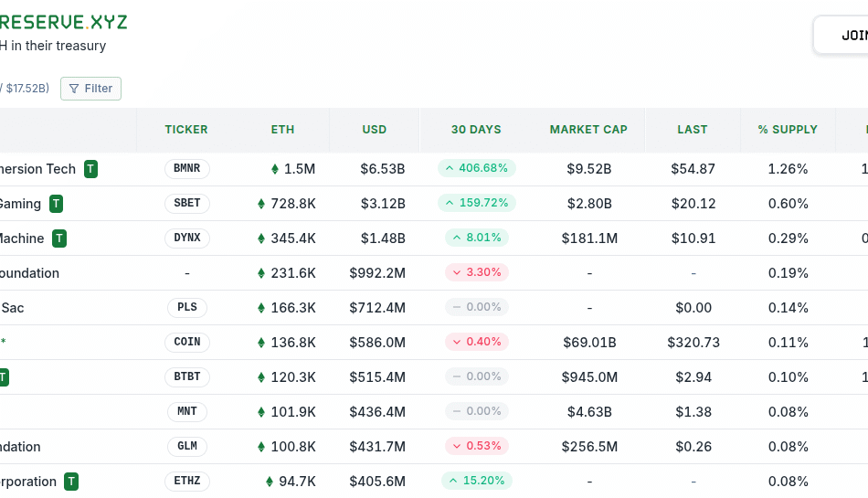Click the Ethereum icon beside 231.6K
The width and height of the screenshot is (868, 498).
[261, 273]
